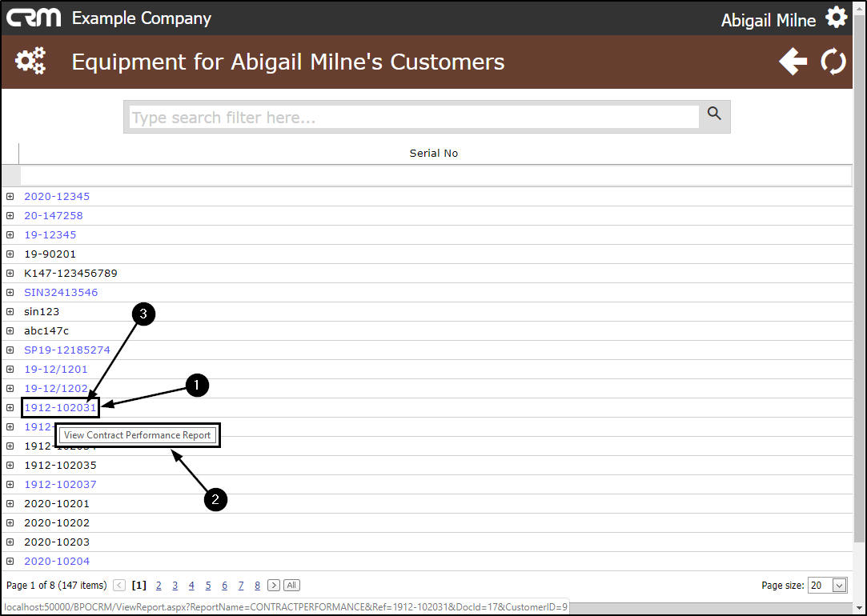Expand the row for serial 2020-10204
The image size is (867, 616).
pos(10,562)
